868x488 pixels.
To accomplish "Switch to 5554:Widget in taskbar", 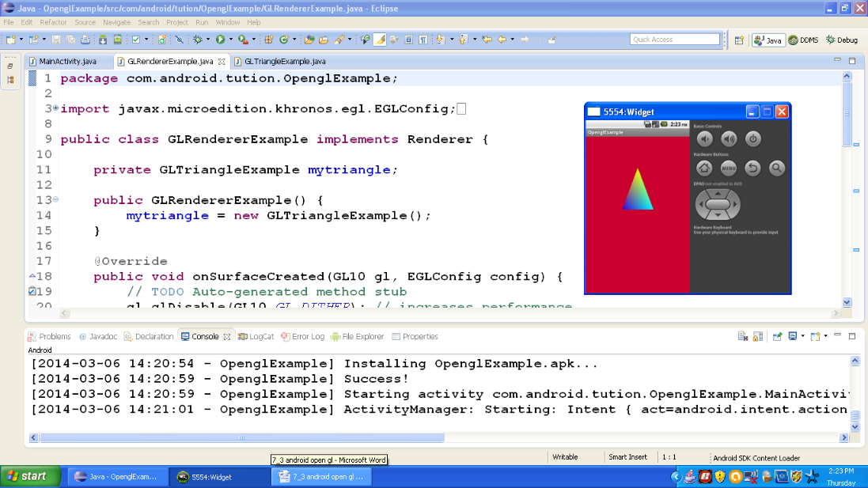I will (219, 477).
